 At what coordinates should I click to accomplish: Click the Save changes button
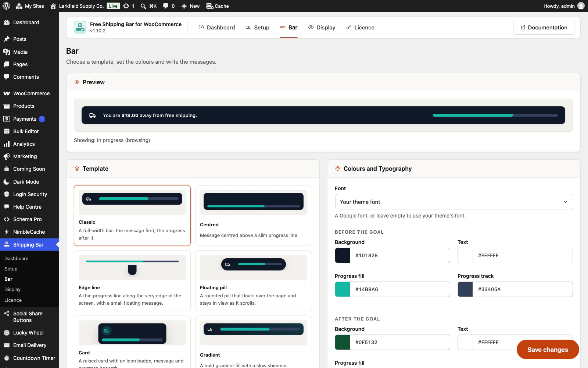(x=548, y=350)
